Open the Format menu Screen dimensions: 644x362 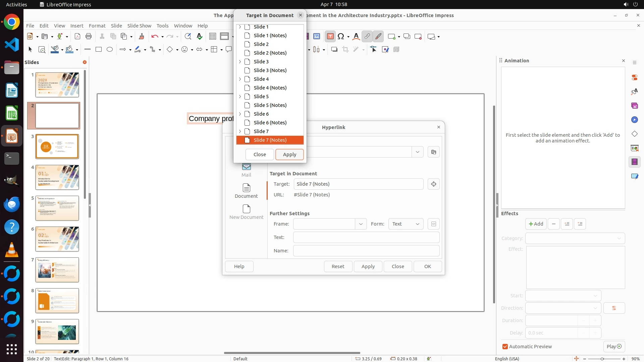pos(97,26)
